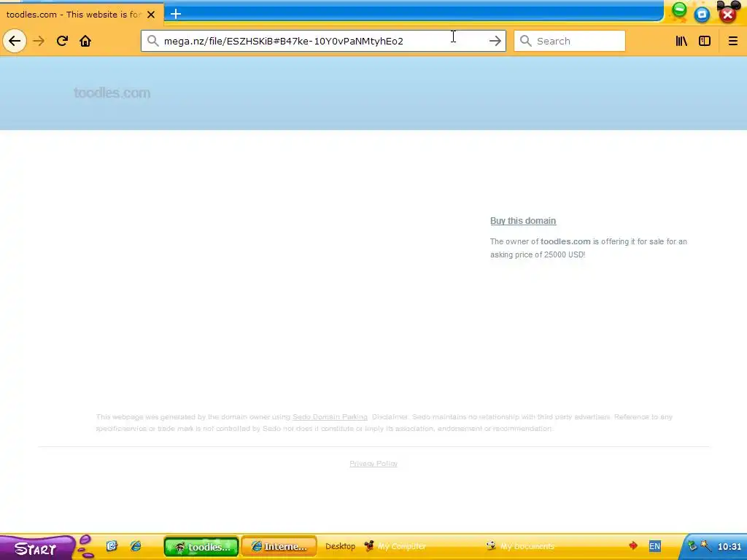
Task: Launch the first quick launch icon
Action: pos(112,546)
